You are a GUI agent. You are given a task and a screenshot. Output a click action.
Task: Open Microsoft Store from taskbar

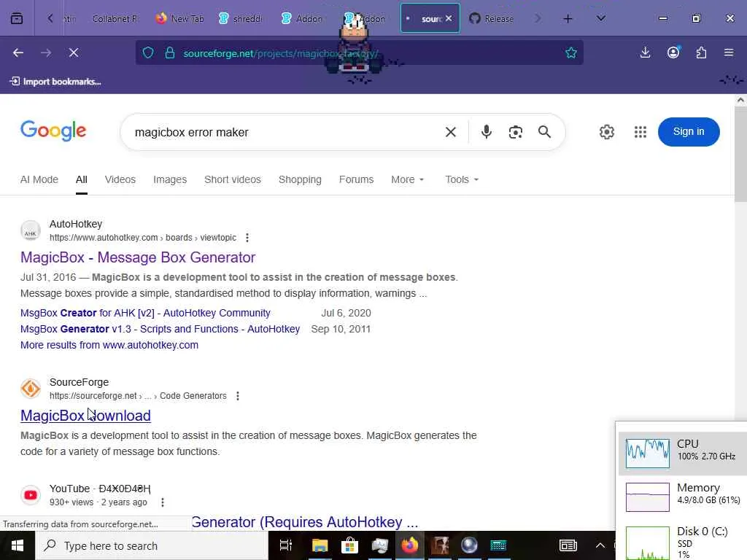350,545
